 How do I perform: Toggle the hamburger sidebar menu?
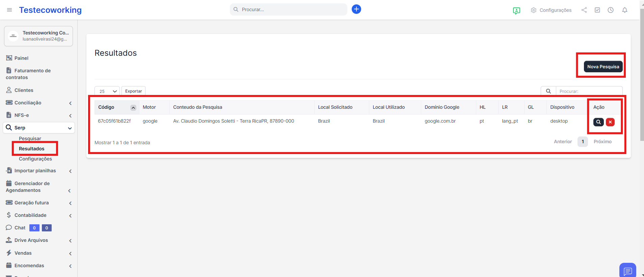[9, 10]
